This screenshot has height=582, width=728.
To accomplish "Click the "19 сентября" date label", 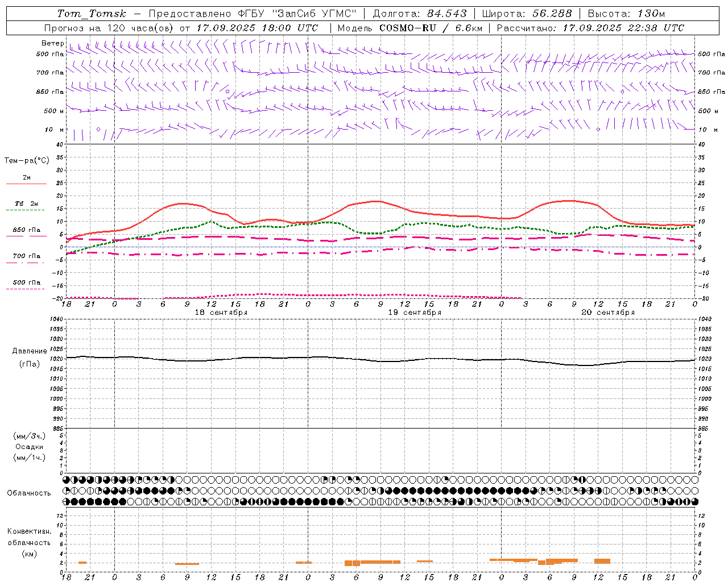I will pos(415,313).
